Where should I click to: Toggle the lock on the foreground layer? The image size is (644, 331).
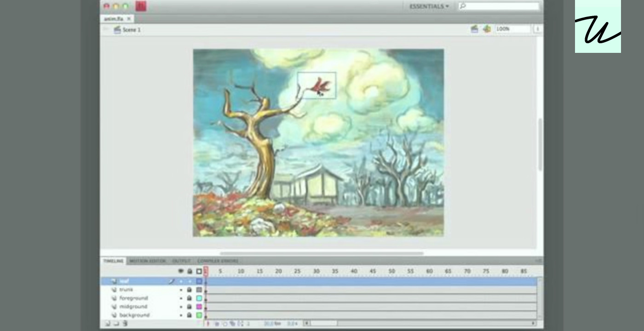tap(189, 298)
